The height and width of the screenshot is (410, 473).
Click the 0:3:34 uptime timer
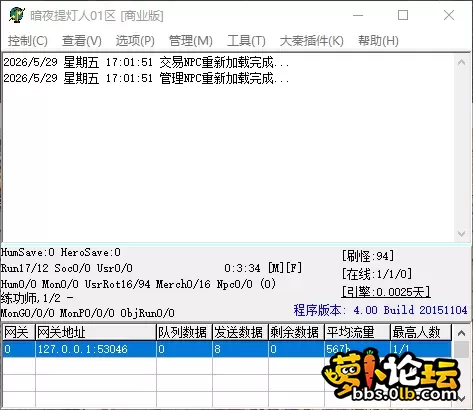[242, 268]
